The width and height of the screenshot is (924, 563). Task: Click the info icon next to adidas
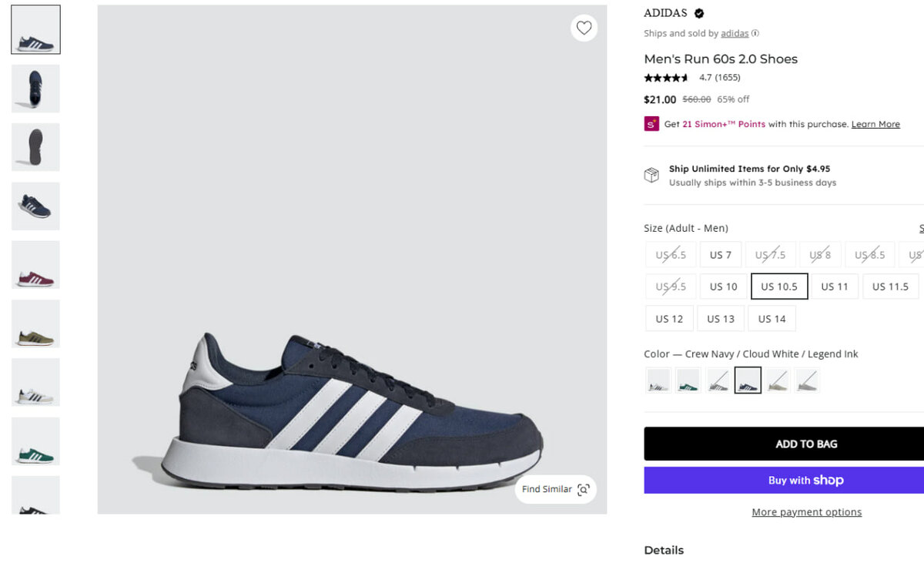tap(755, 33)
